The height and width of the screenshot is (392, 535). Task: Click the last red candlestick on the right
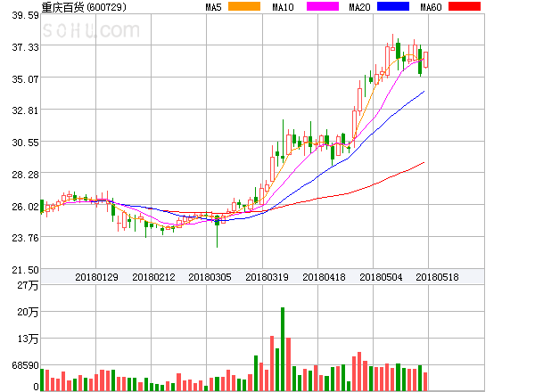click(426, 60)
